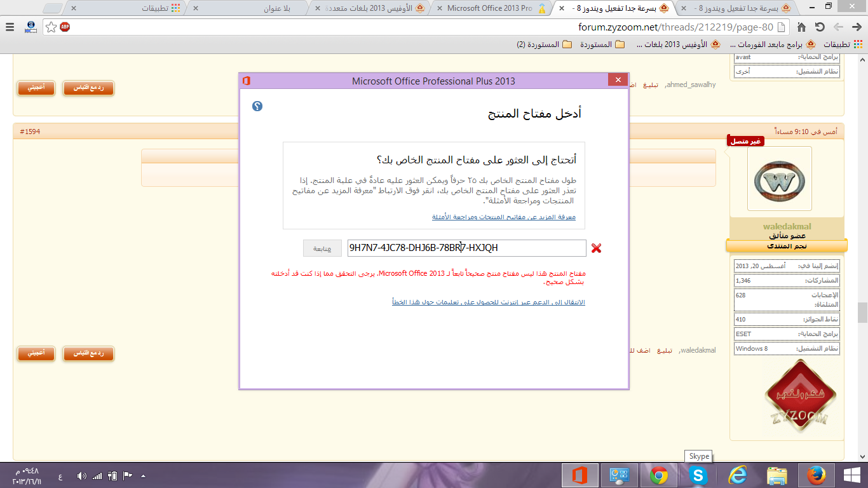The height and width of the screenshot is (488, 868).
Task: Switch to الأوفيس 2013 بلغات متعددة tab
Action: click(x=372, y=8)
